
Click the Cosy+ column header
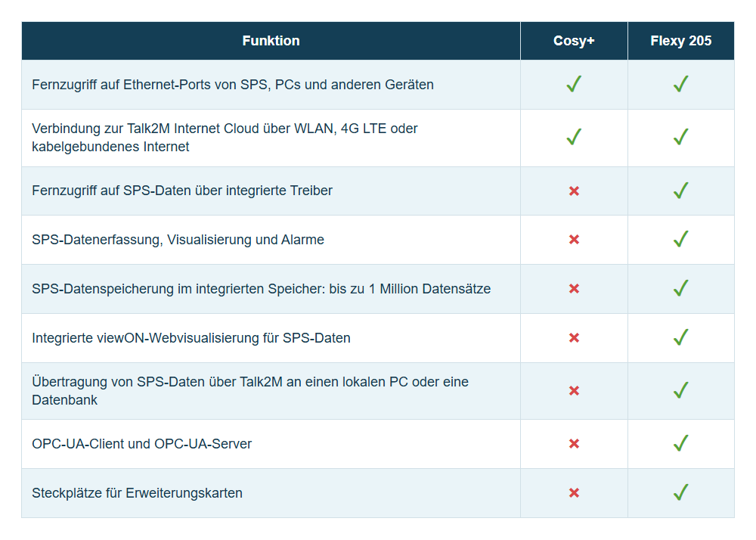(x=574, y=41)
